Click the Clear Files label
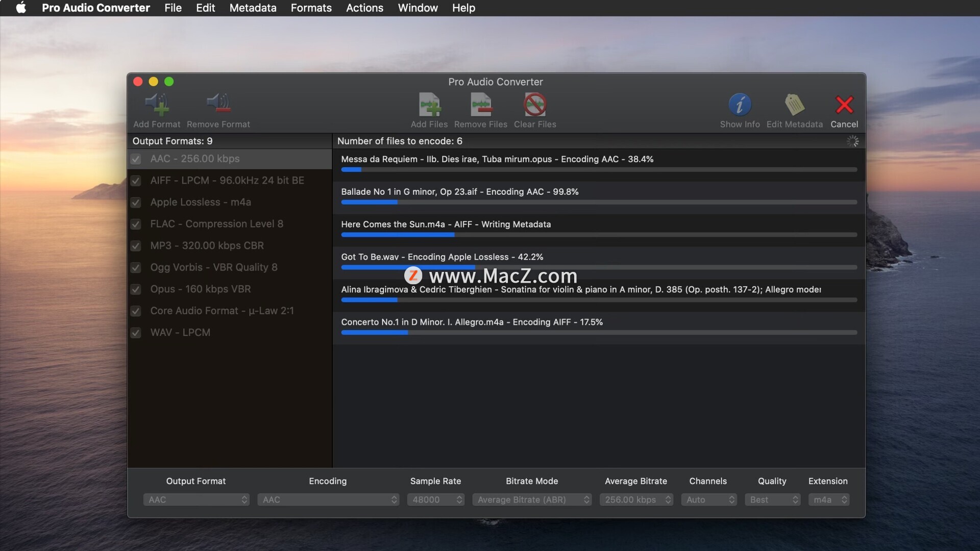 click(535, 124)
